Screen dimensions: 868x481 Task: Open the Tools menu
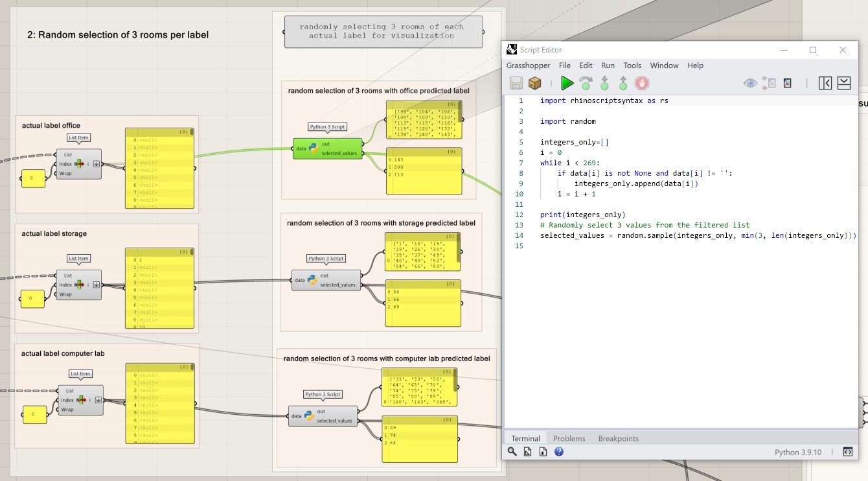pos(632,65)
